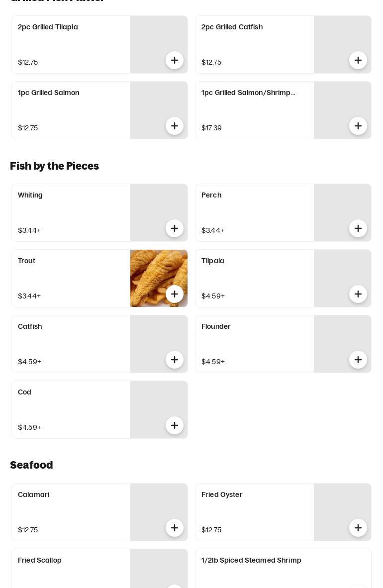This screenshot has height=588, width=383.
Task: Add Perch piece to order
Action: (x=358, y=229)
